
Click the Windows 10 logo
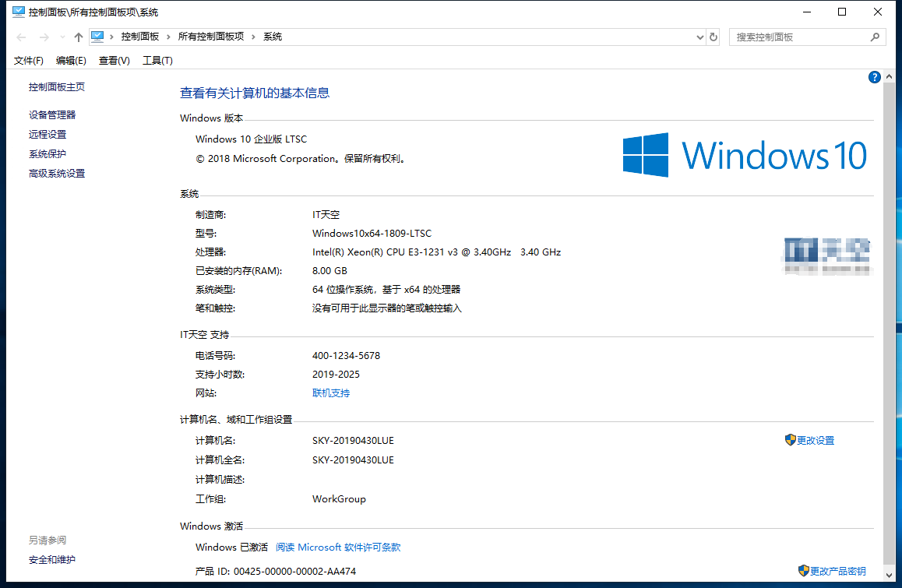pos(744,154)
